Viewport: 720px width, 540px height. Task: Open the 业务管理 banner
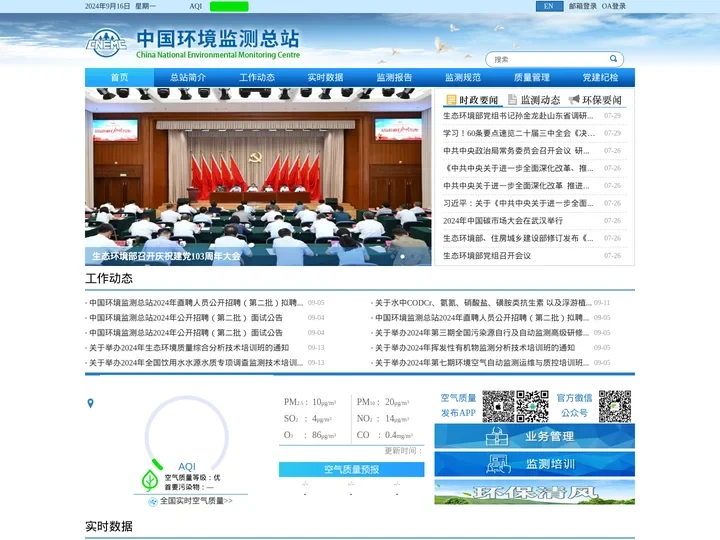click(x=534, y=436)
